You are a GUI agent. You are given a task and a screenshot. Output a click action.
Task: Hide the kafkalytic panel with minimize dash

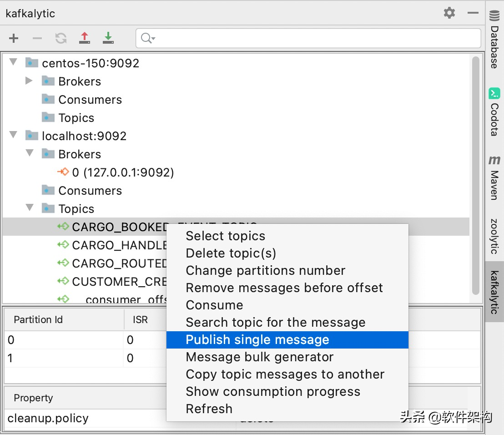pyautogui.click(x=473, y=13)
